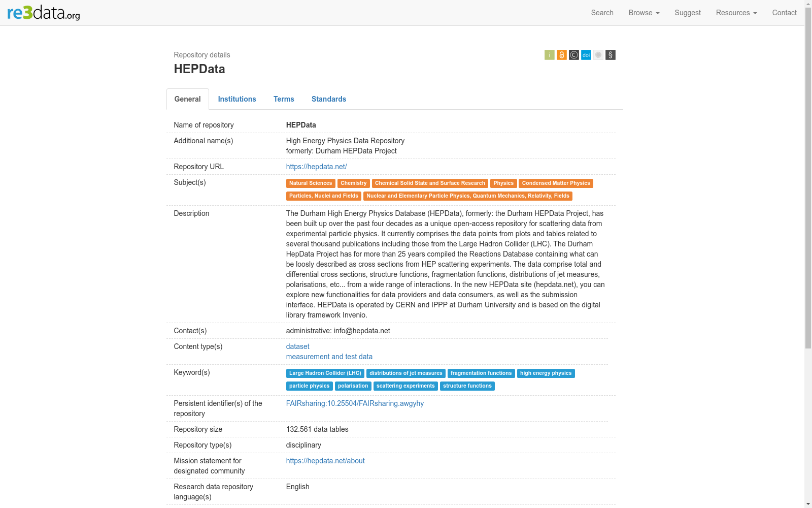Click the HEPData page heading
Screen dimensions: 812x508
[x=199, y=69]
